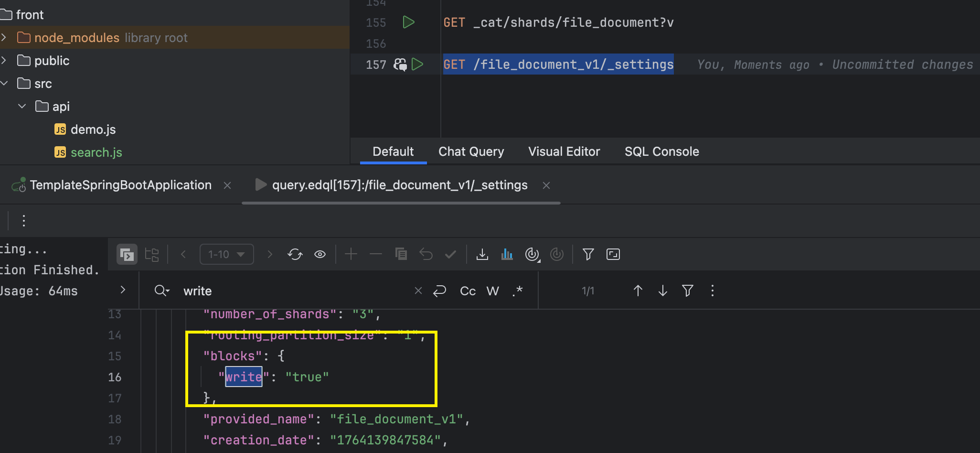Run the query on line 155
The height and width of the screenshot is (453, 980).
[x=408, y=22]
